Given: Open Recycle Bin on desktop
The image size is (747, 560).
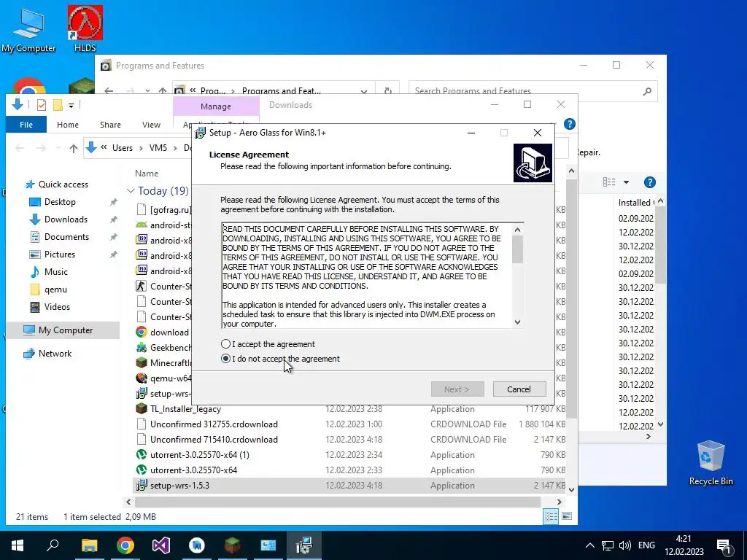Looking at the screenshot, I should (711, 462).
